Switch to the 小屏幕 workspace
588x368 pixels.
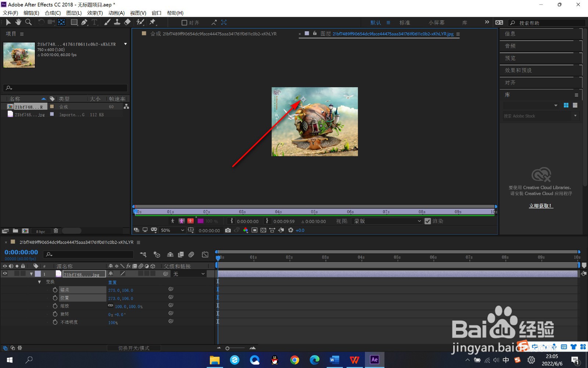(x=437, y=23)
